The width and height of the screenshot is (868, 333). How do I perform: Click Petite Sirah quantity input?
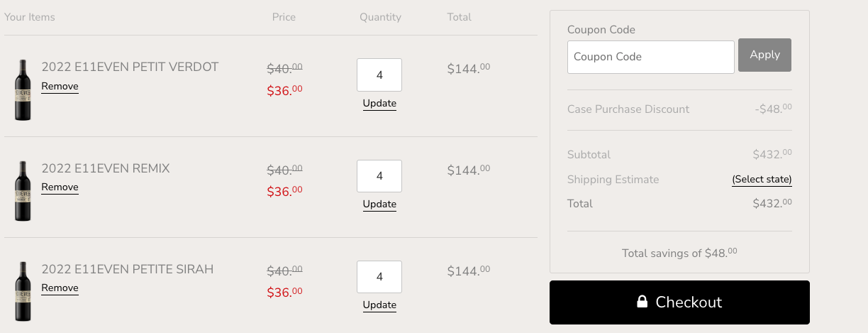click(379, 277)
